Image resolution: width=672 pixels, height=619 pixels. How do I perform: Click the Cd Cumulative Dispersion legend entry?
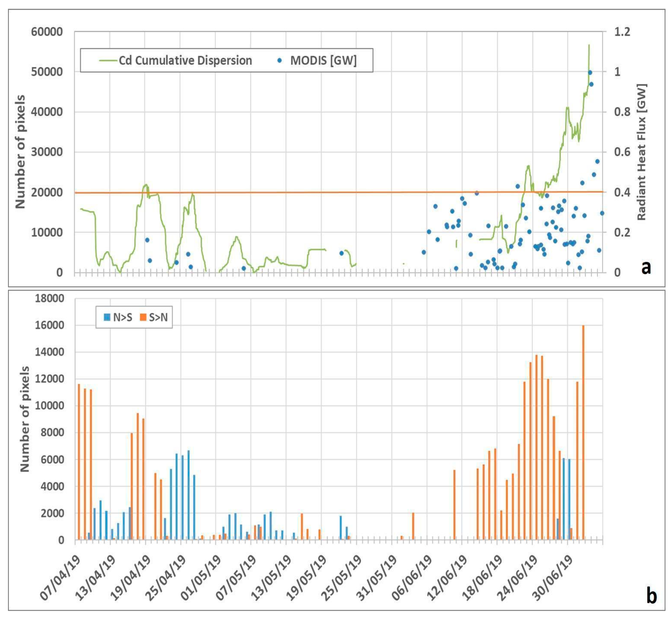coord(185,61)
